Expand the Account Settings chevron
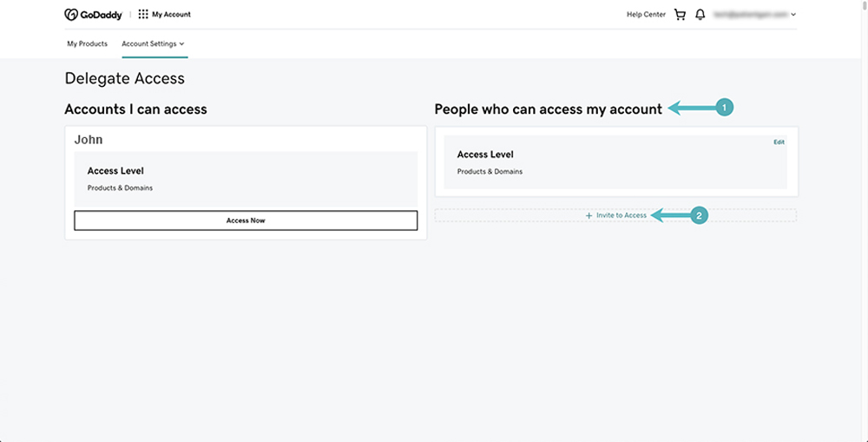This screenshot has height=442, width=868. point(182,43)
